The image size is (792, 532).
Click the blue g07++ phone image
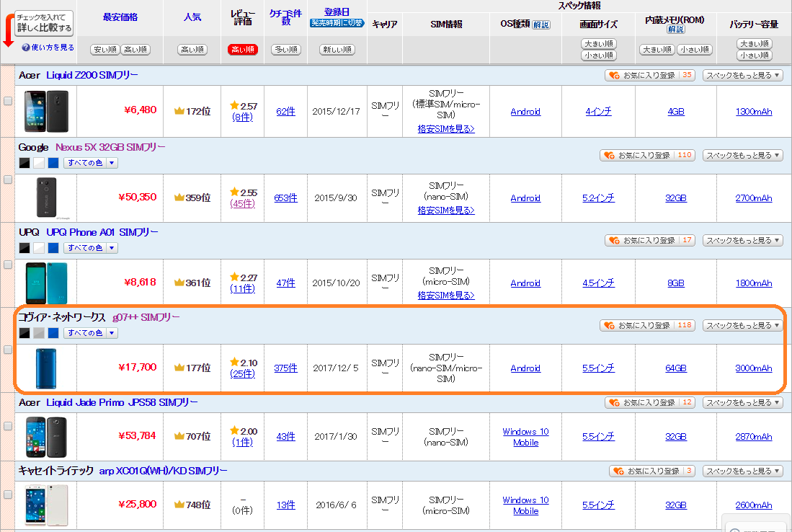(x=46, y=368)
